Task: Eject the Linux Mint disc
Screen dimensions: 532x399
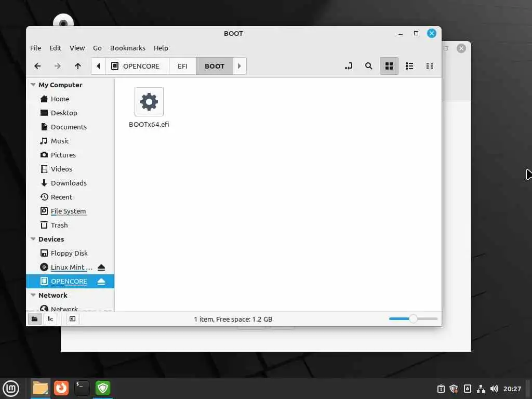Action: point(101,268)
